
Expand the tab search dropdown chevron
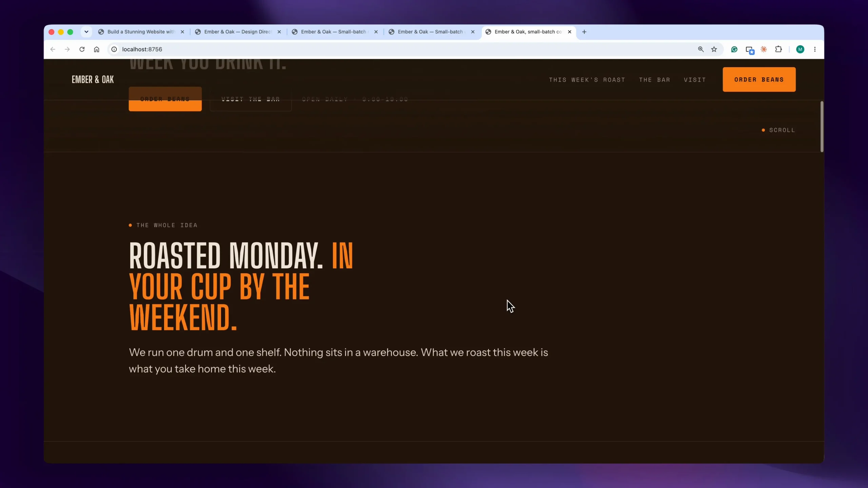coord(86,32)
